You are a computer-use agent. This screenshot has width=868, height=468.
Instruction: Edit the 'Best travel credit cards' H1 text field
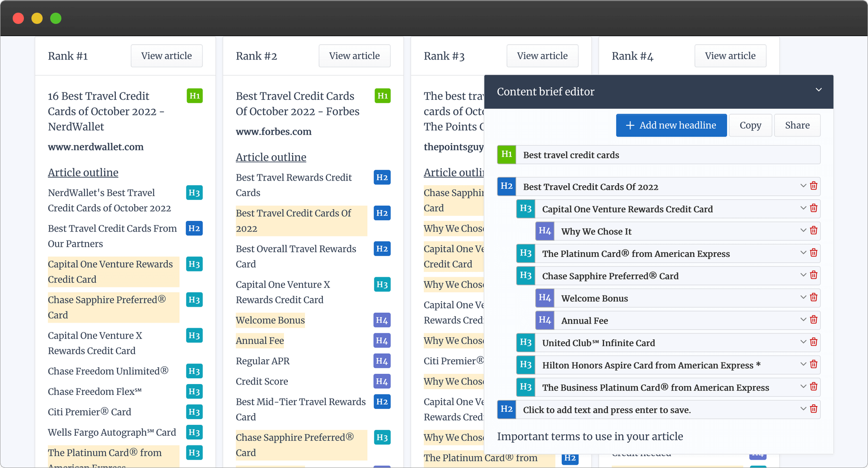656,155
